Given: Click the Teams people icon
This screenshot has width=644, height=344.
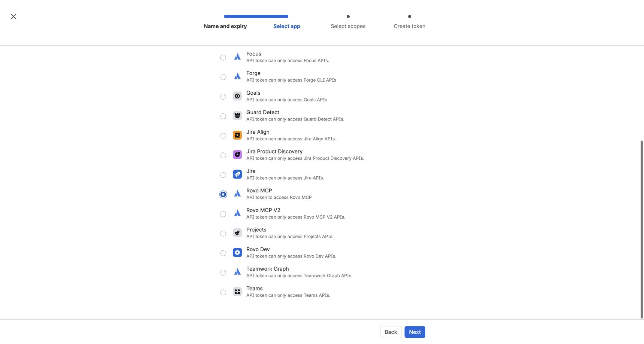Looking at the screenshot, I should point(237,292).
